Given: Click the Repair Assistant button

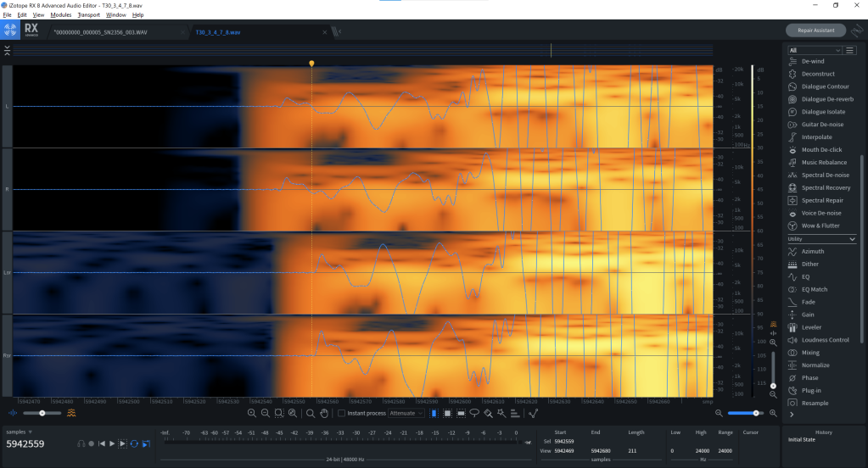Looking at the screenshot, I should [815, 31].
